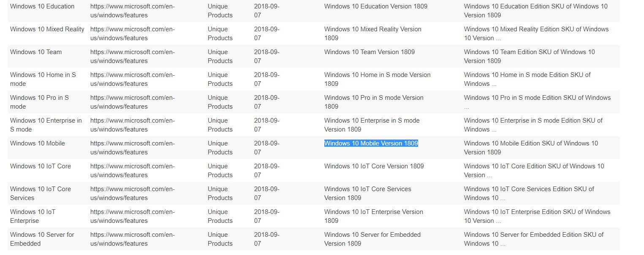Expand truncated Home in S mode description ellipsis

tap(494, 84)
